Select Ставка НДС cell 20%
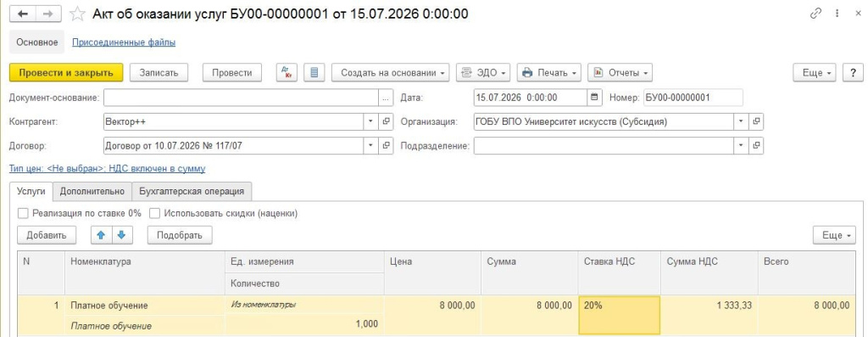 (620, 316)
